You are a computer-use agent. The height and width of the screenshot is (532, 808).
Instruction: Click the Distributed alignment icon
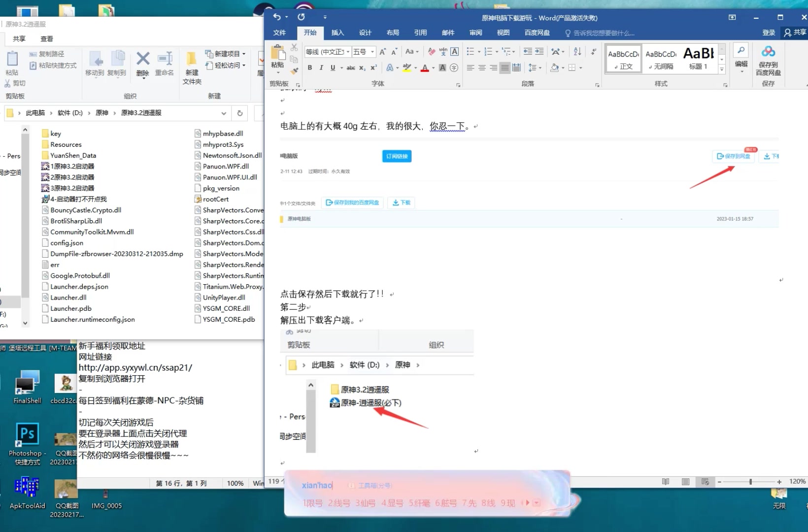[x=516, y=67]
